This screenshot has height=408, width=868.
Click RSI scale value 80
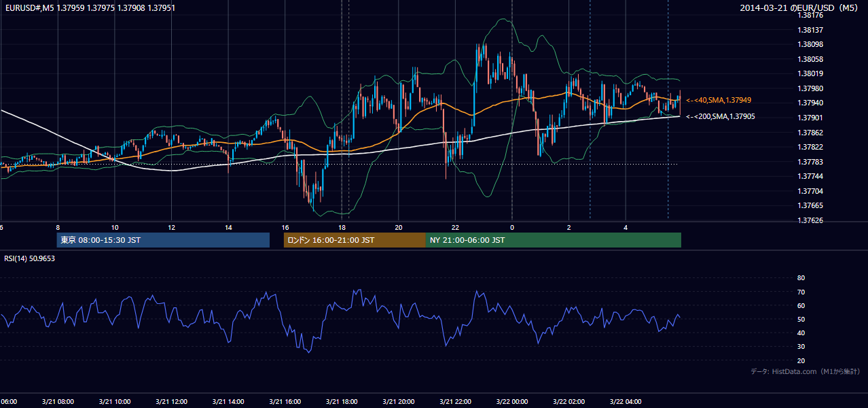pyautogui.click(x=801, y=278)
